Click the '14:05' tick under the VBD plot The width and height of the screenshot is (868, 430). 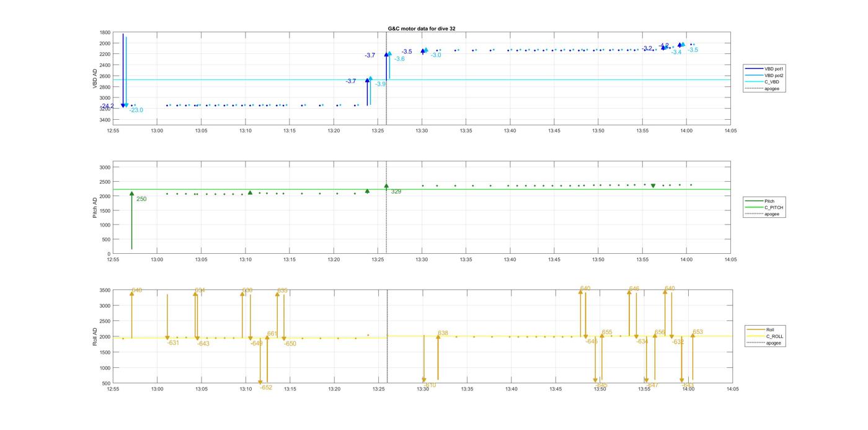pyautogui.click(x=730, y=130)
